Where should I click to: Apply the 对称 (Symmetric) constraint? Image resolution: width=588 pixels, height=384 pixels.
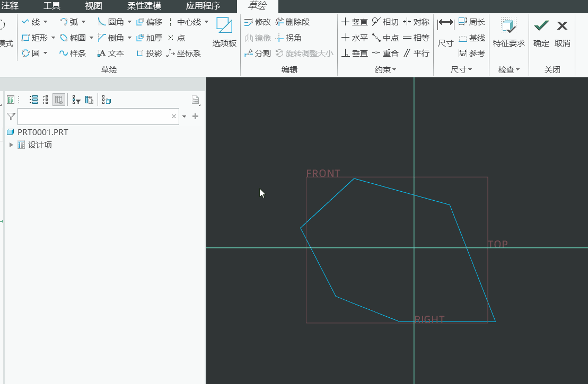[x=416, y=22]
